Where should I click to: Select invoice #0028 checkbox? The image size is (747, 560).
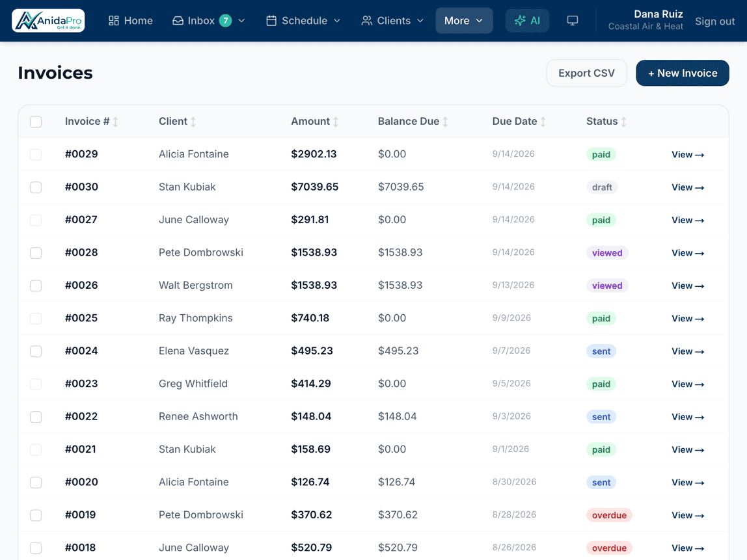(36, 253)
